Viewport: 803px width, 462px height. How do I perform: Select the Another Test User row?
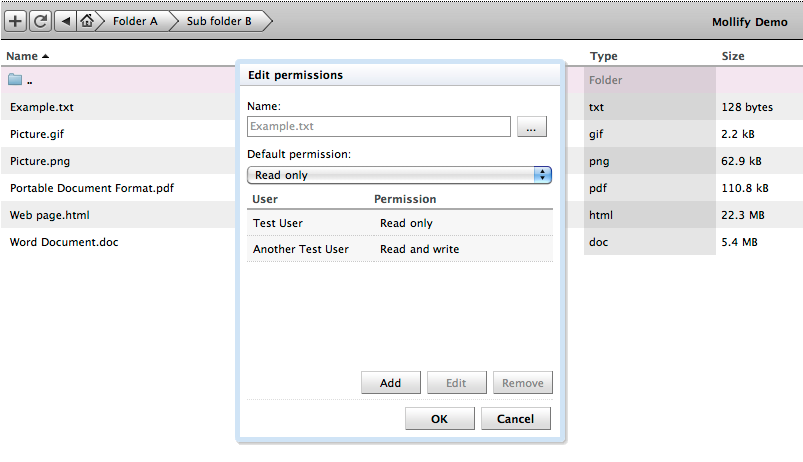(x=400, y=249)
